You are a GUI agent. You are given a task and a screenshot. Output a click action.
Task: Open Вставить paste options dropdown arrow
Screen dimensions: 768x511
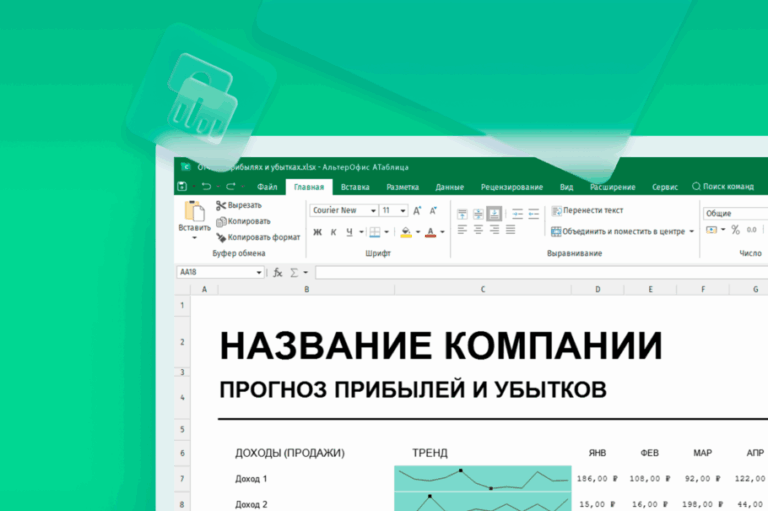[x=194, y=238]
